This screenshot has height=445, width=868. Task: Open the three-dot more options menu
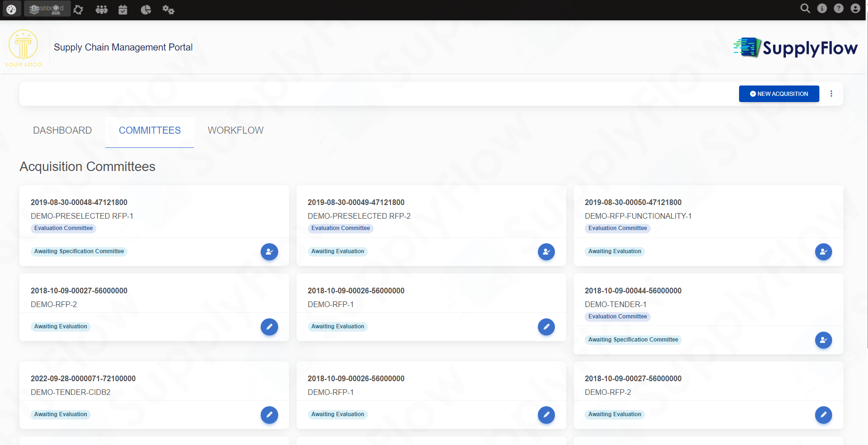coord(831,94)
